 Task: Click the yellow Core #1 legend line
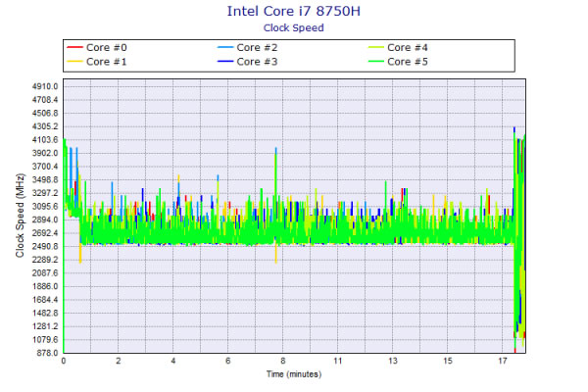tap(74, 61)
